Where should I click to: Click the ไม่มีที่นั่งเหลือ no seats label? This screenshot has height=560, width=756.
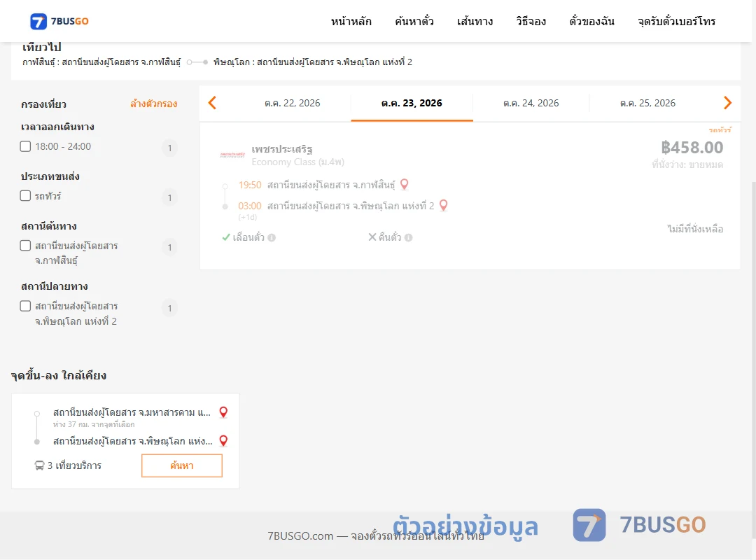click(695, 229)
